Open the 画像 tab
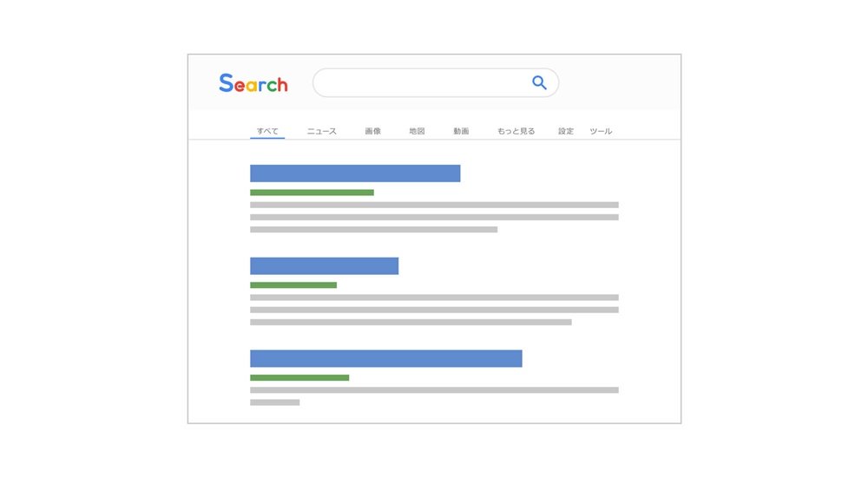868x477 pixels. click(372, 131)
